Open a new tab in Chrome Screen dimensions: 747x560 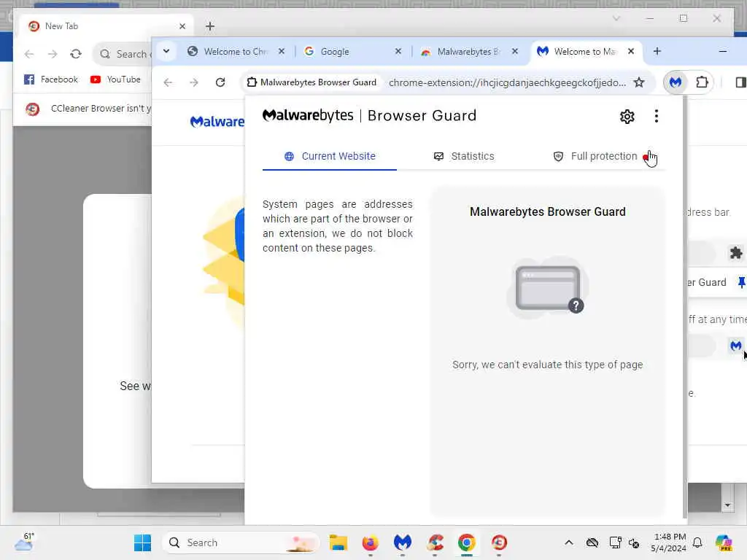pos(657,51)
